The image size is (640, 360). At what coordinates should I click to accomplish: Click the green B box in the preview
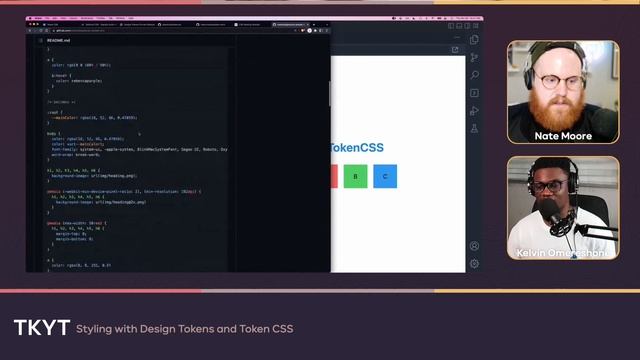[x=356, y=176]
